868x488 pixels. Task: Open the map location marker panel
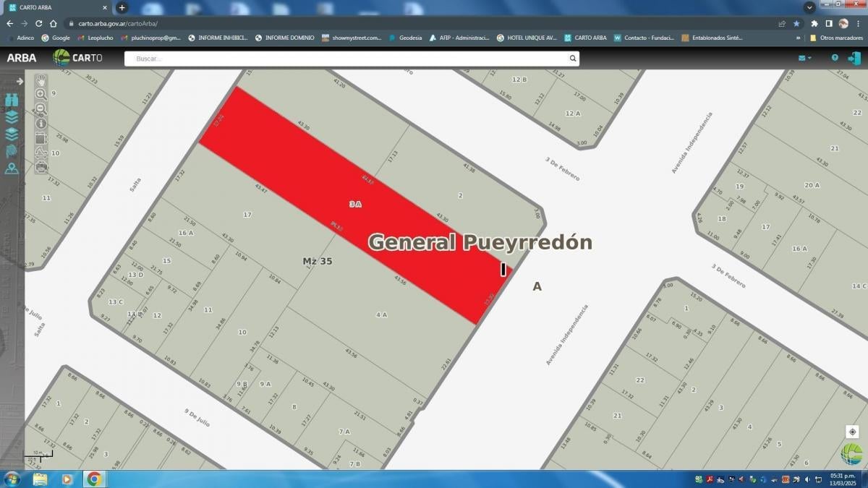pos(12,168)
